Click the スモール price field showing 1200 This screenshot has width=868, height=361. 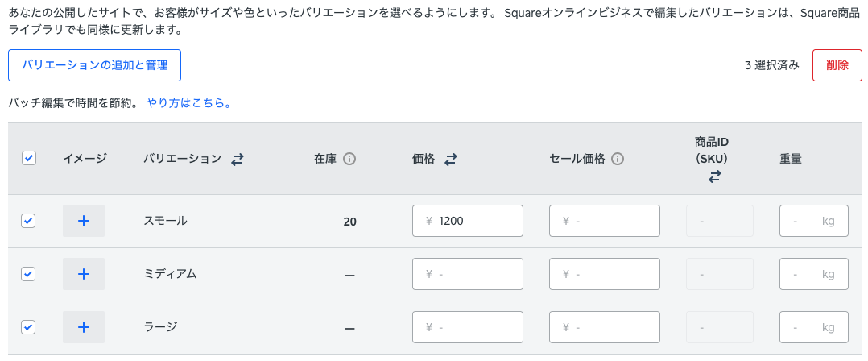[468, 221]
